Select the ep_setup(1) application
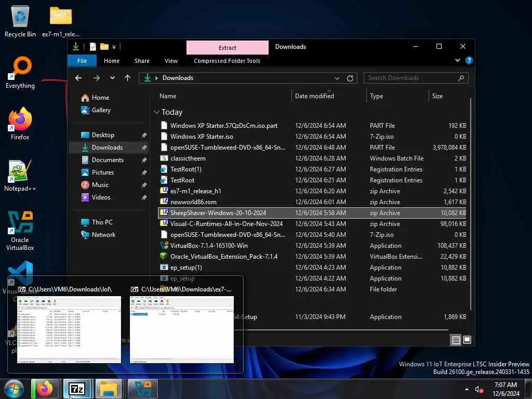Screen dimensions: 532x399 pos(312,268)
